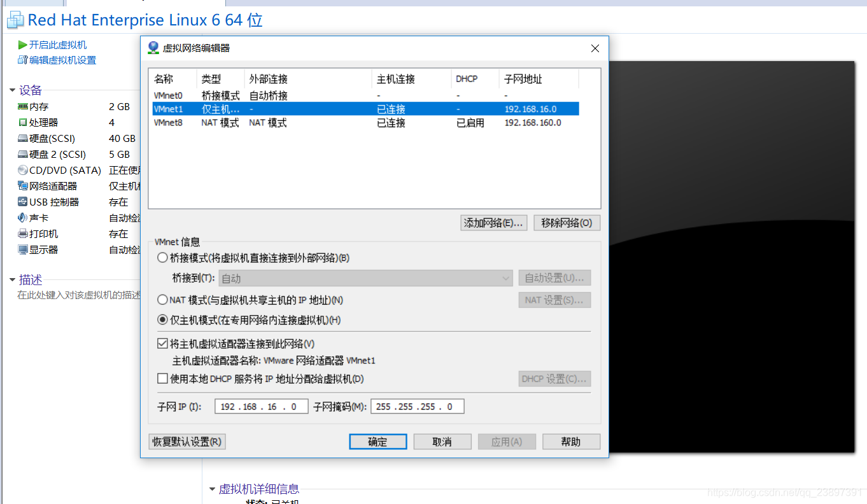Click the display monitor icon
Viewport: 867px width, 504px height.
click(x=23, y=249)
